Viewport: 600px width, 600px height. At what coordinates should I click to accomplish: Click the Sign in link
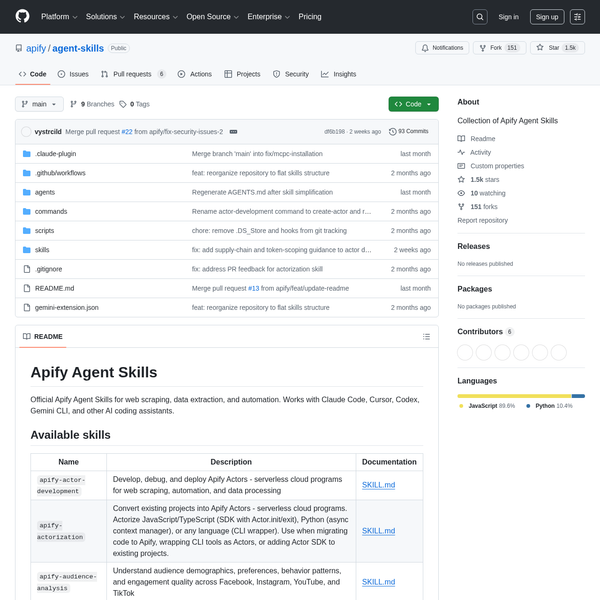click(508, 17)
